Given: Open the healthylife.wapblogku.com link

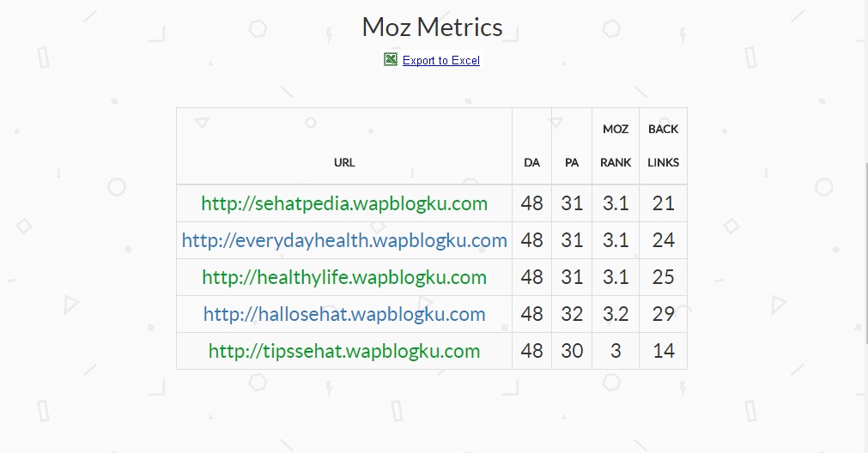Looking at the screenshot, I should tap(344, 277).
